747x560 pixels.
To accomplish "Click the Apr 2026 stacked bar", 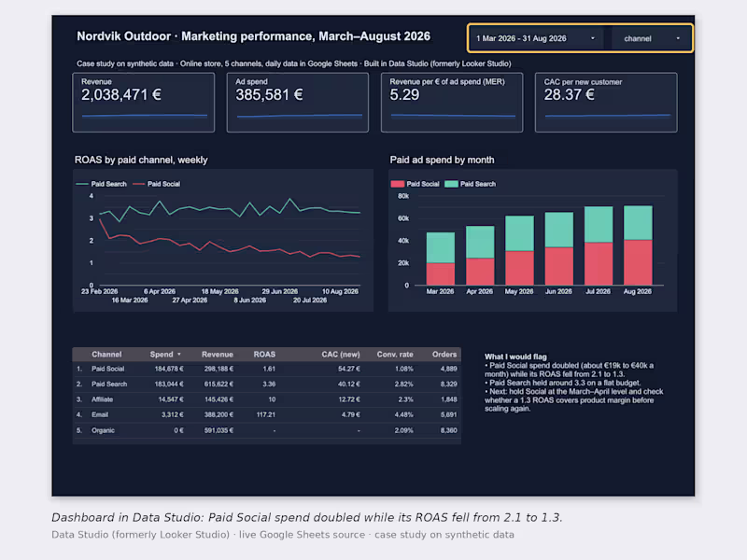I will (480, 255).
